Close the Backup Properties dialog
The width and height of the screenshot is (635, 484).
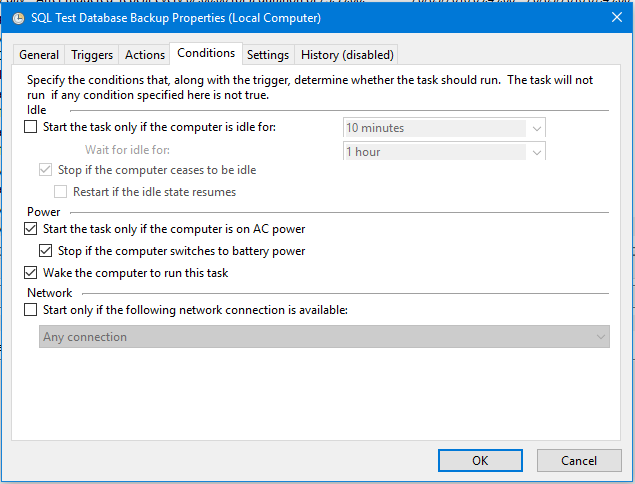(616, 17)
